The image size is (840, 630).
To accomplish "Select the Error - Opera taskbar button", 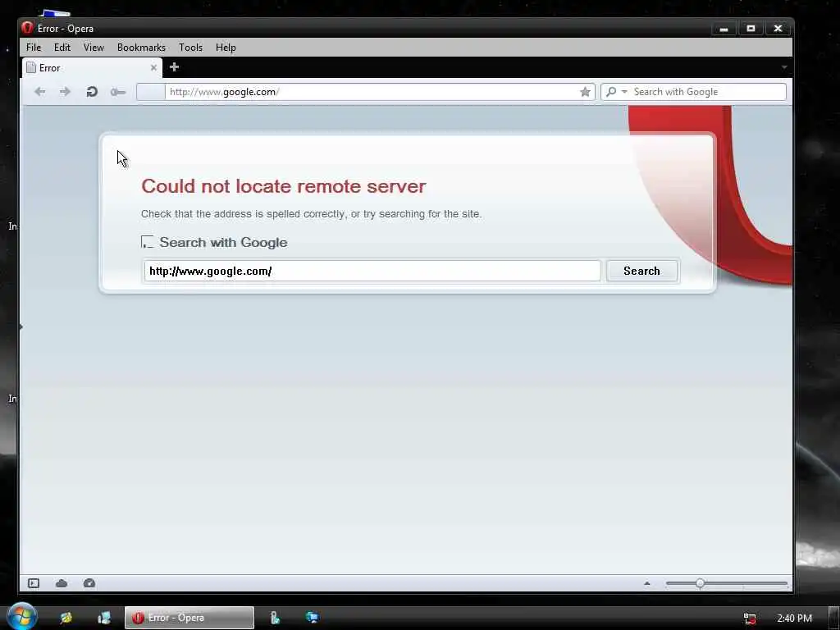I will point(189,618).
